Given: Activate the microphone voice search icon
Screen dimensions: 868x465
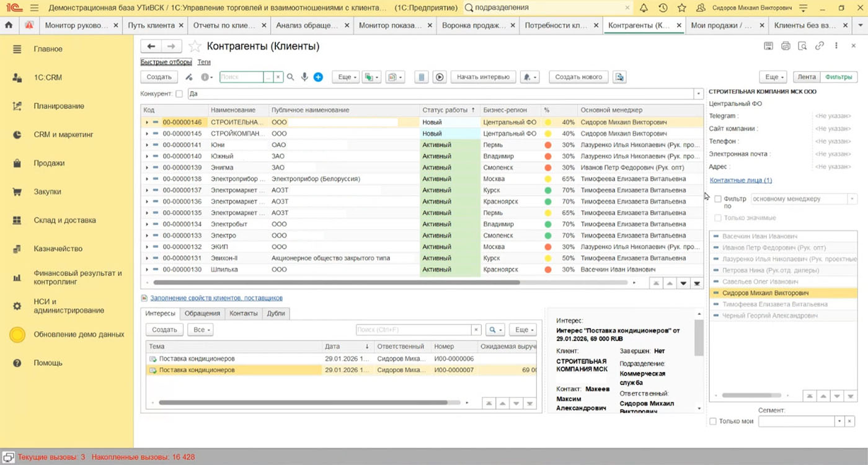Looking at the screenshot, I should (304, 77).
